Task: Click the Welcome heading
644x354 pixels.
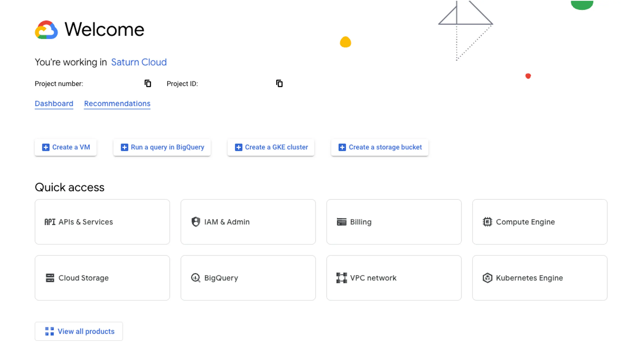Action: 104,30
